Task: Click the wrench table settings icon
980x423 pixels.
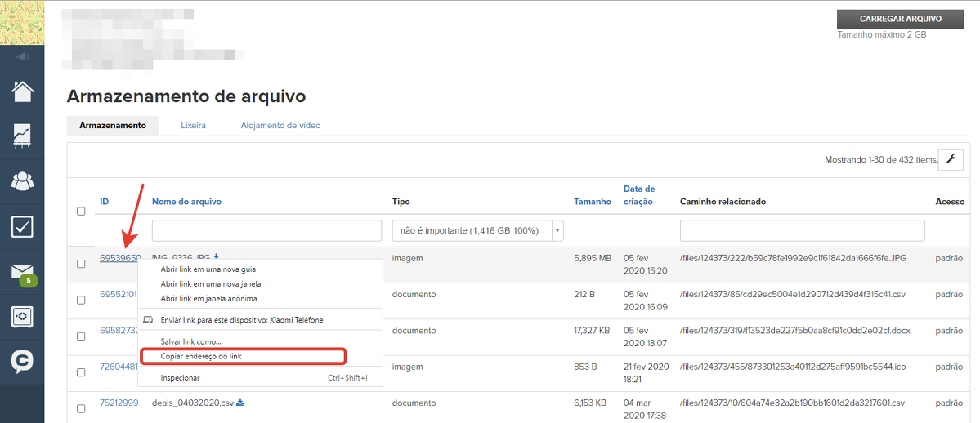Action: point(950,159)
